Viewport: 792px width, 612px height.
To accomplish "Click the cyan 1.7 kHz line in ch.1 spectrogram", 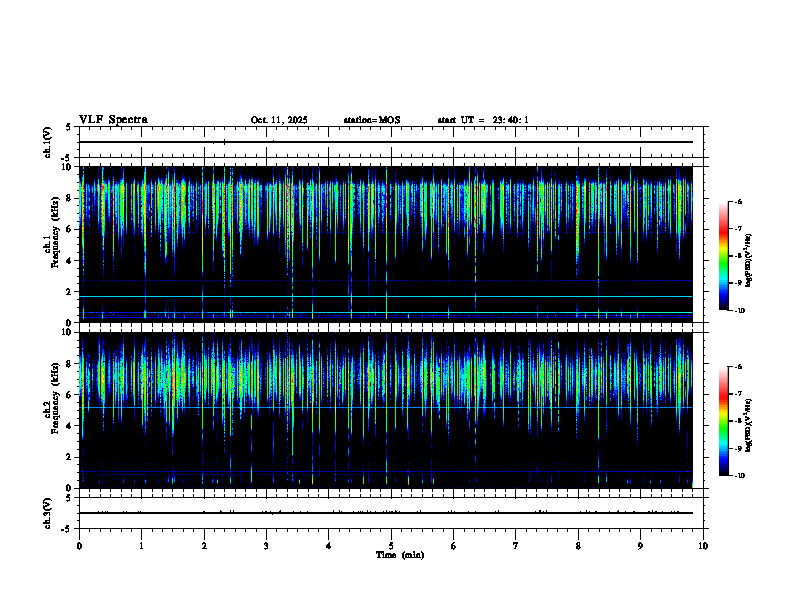I will coord(386,296).
